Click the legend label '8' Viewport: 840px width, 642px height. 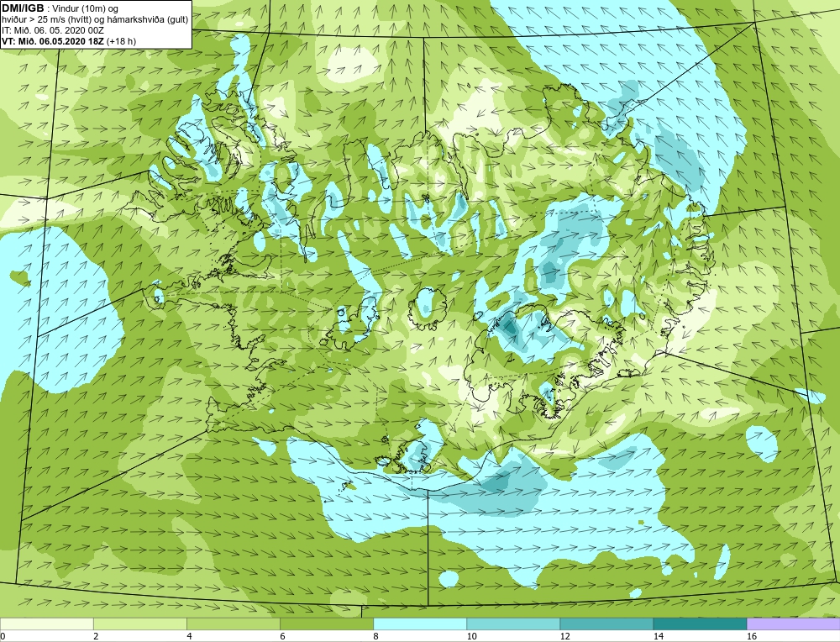tap(375, 636)
